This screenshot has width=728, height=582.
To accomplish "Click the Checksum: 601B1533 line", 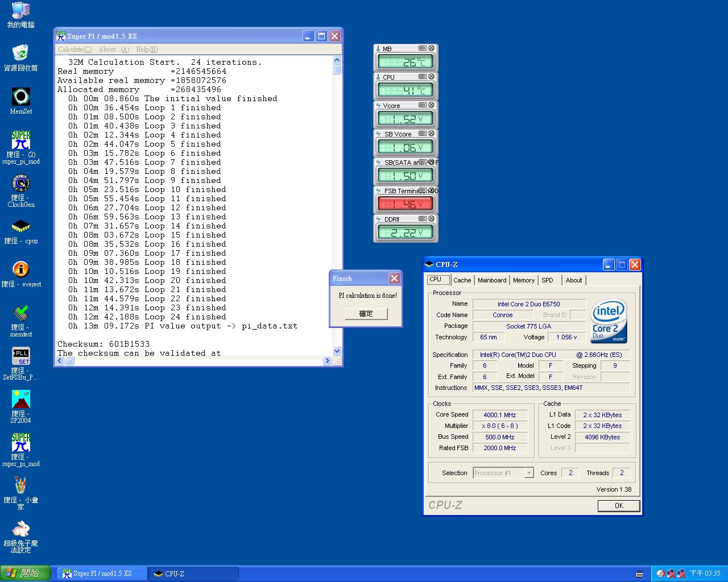I will click(104, 344).
